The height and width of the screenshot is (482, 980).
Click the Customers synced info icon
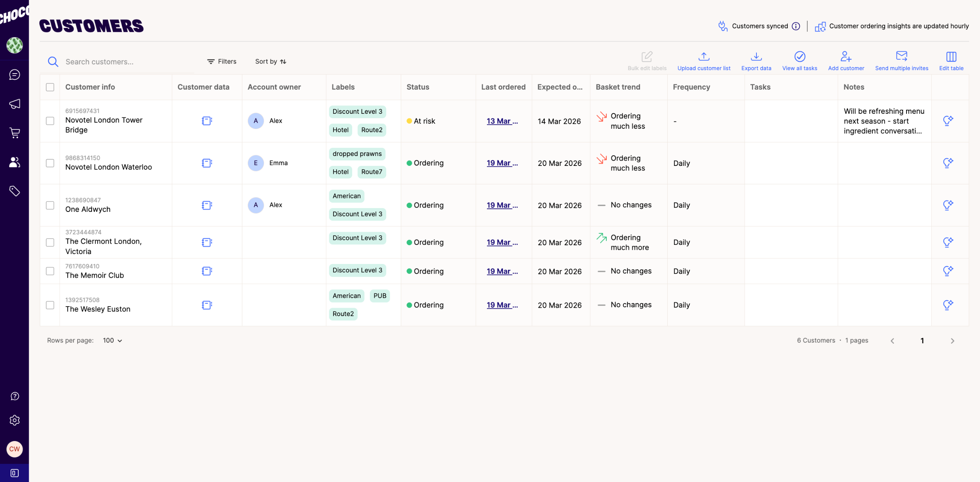(x=796, y=26)
